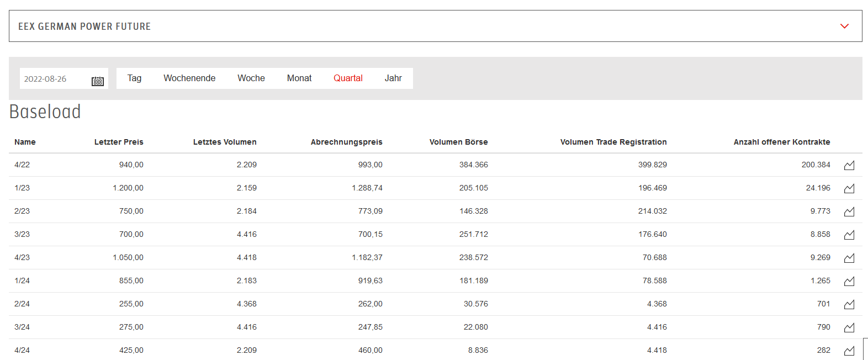Image resolution: width=868 pixels, height=360 pixels.
Task: Click trade registration volume 70.688
Action: pyautogui.click(x=655, y=257)
